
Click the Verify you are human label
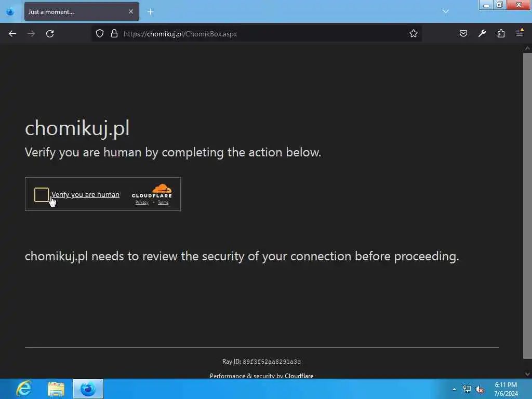coord(86,194)
